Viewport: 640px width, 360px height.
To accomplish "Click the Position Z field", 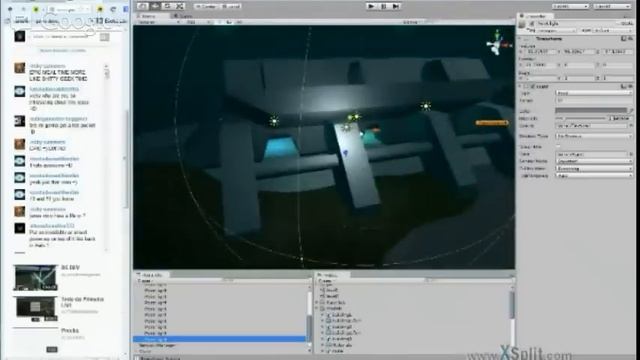I will click(617, 52).
